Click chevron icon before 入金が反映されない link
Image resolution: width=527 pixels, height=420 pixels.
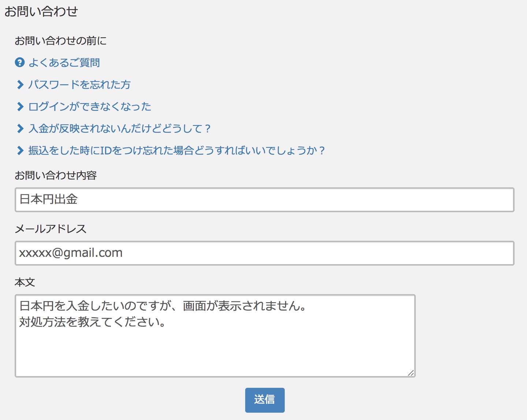20,128
